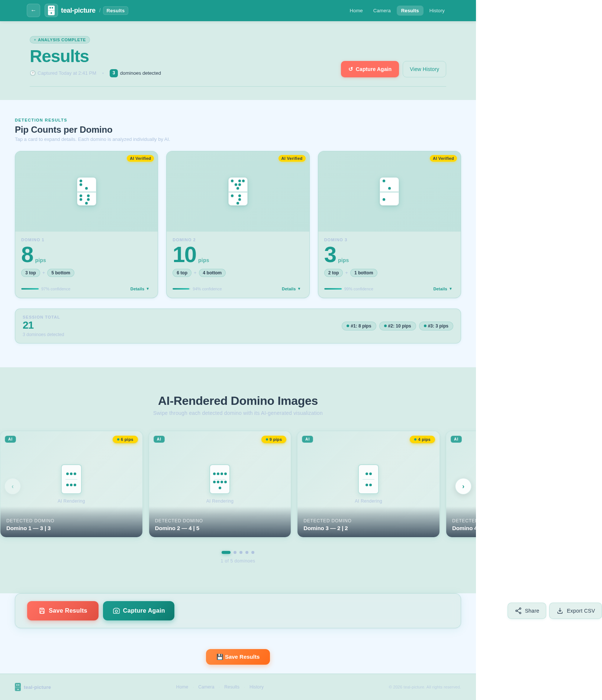The height and width of the screenshot is (700, 602).
Task: Select the second carousel pagination dot
Action: click(x=235, y=552)
